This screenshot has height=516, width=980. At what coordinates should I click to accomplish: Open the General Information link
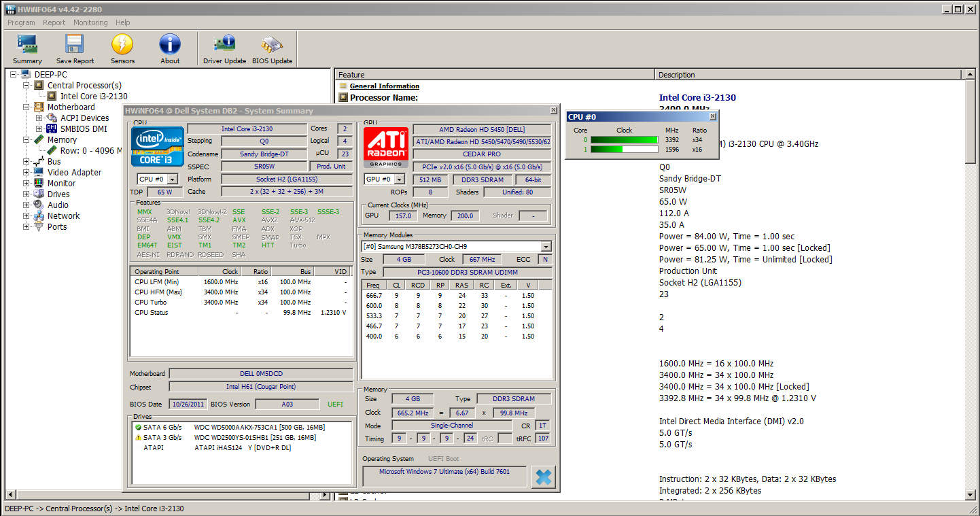385,86
